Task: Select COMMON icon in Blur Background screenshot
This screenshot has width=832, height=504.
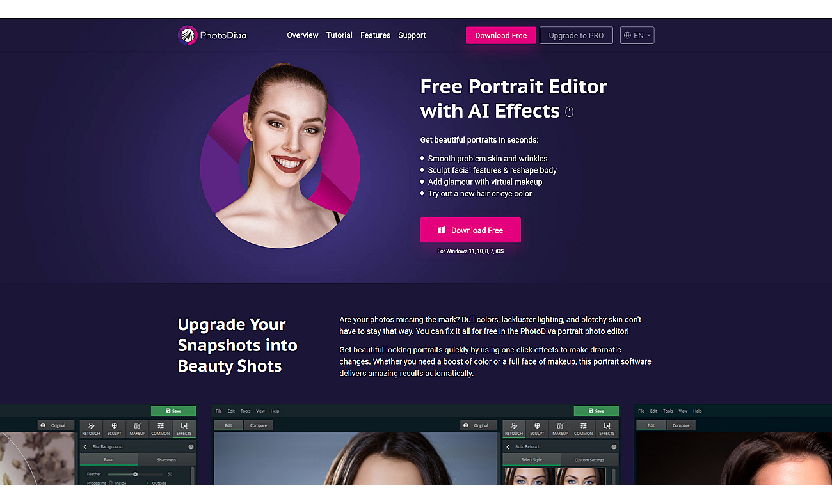Action: coord(161,429)
